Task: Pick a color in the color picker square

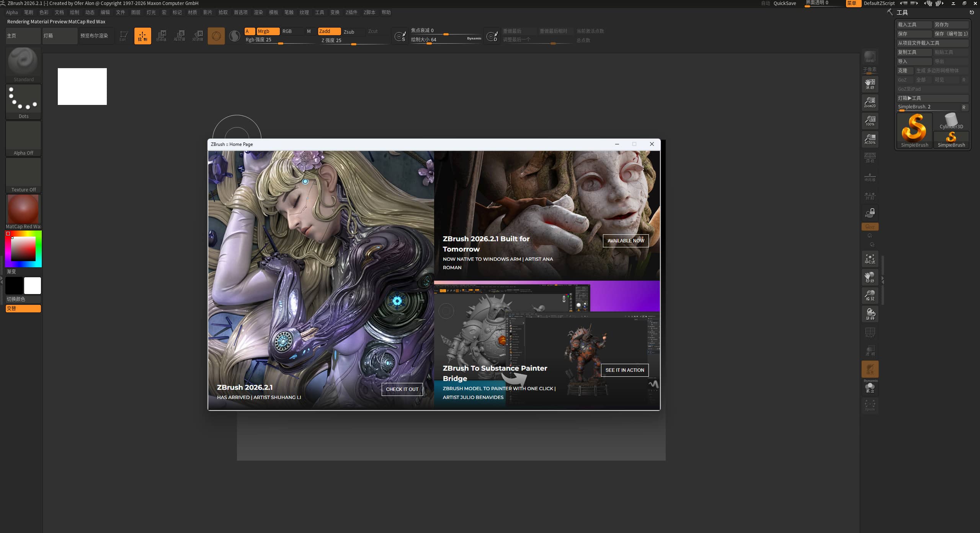Action: 23,249
